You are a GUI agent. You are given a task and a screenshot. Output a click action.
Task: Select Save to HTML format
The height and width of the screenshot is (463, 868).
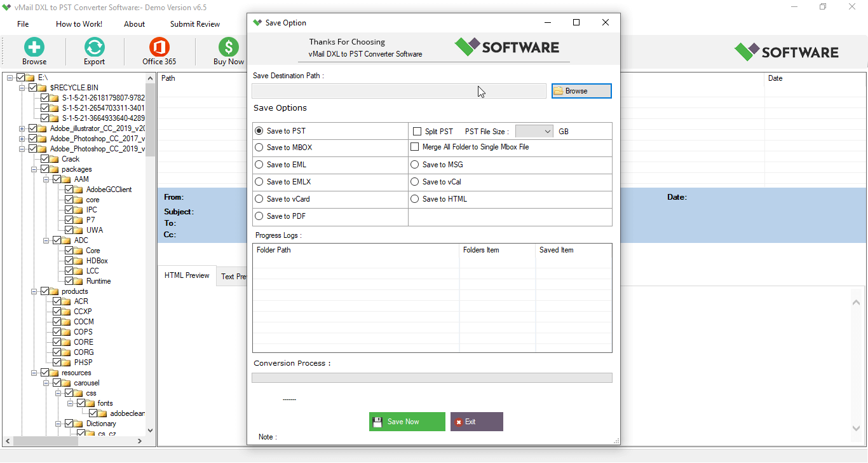tap(415, 199)
